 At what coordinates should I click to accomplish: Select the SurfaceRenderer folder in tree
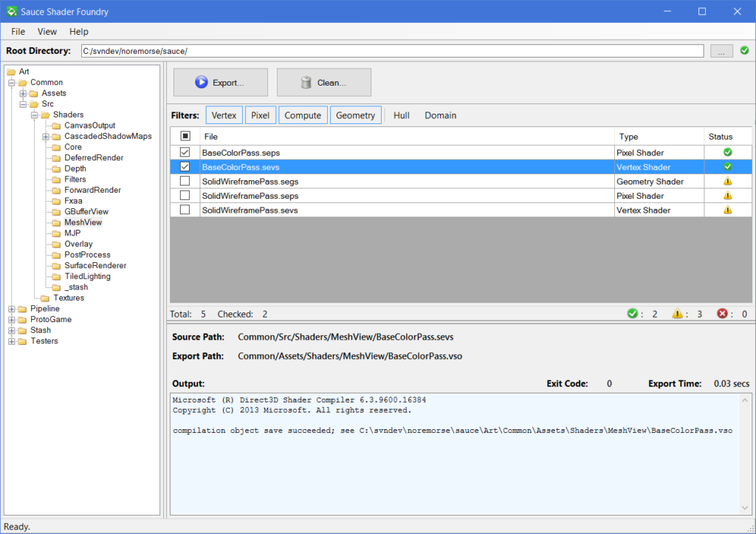click(x=95, y=266)
